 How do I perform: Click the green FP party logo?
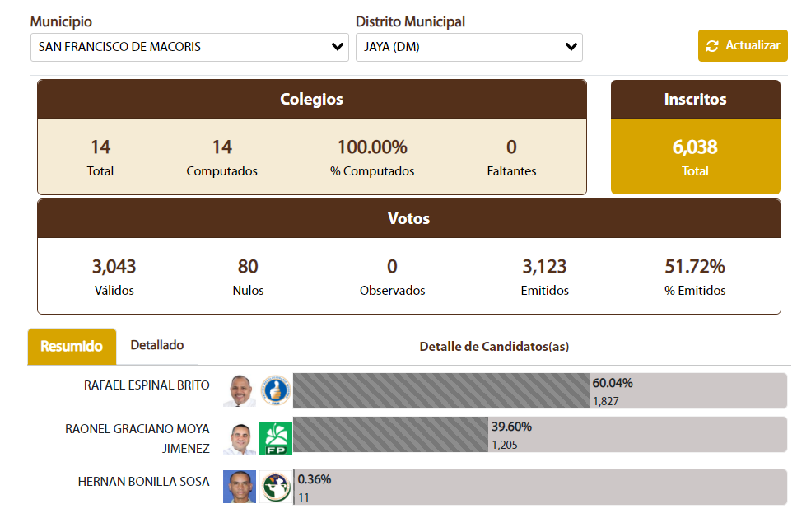click(x=276, y=439)
